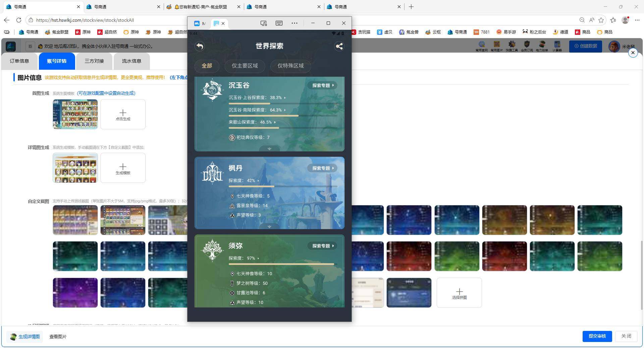Open the emulator keyboard mapping icon
Screen dimensions: 644x348
pos(279,23)
